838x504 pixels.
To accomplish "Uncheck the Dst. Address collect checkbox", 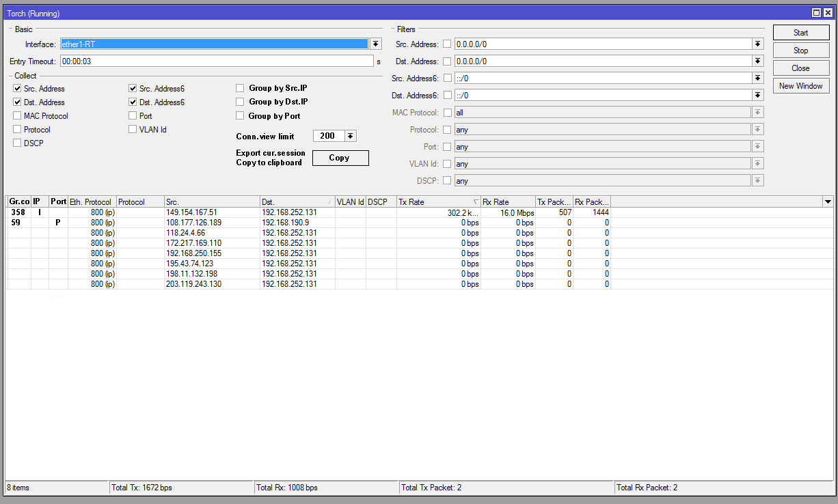I will [17, 102].
